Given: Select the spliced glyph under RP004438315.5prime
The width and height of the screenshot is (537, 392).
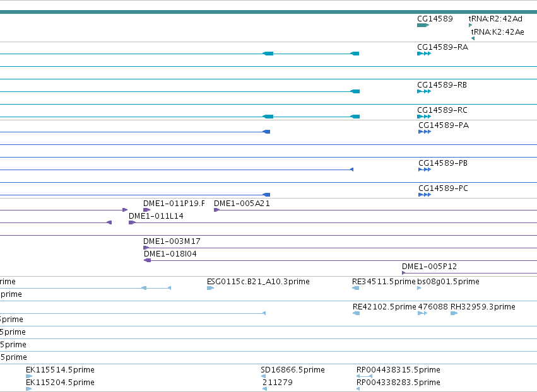Looking at the screenshot, I should tap(364, 376).
